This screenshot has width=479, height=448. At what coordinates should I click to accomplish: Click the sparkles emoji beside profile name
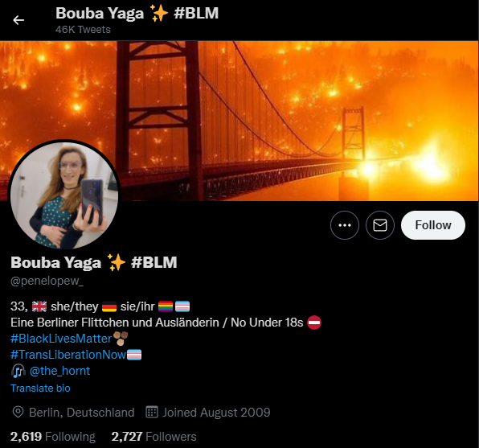(117, 262)
